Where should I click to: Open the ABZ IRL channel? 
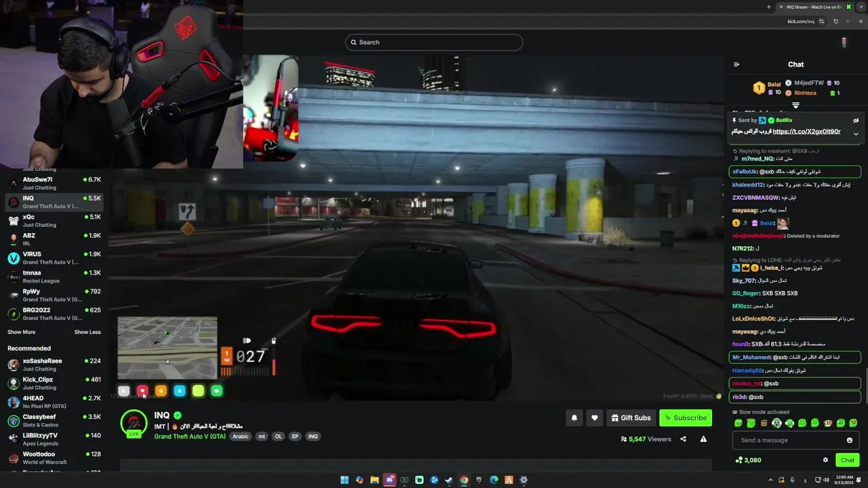click(x=54, y=239)
